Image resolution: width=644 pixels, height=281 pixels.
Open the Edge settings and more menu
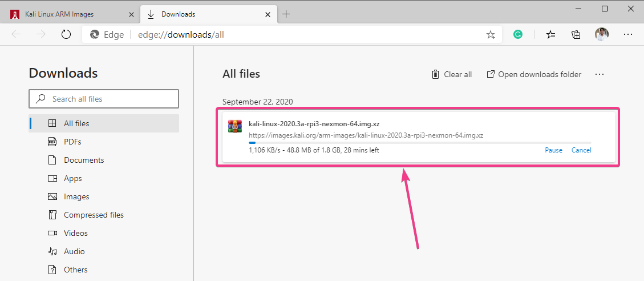tap(627, 35)
